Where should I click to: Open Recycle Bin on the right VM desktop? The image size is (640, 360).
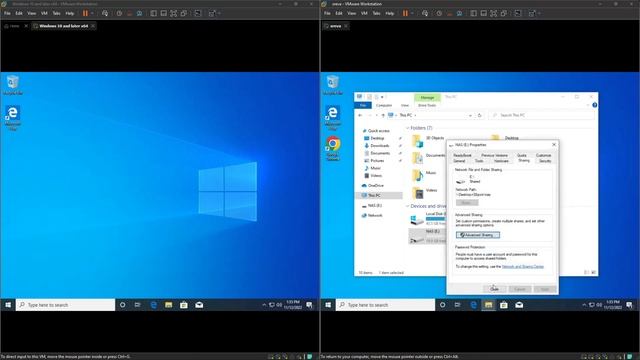click(333, 85)
